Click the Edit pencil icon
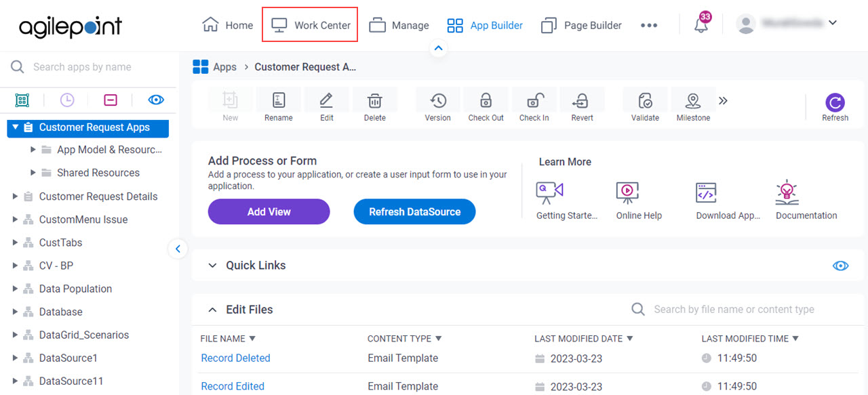Screen dimensions: 868x395 pyautogui.click(x=327, y=101)
